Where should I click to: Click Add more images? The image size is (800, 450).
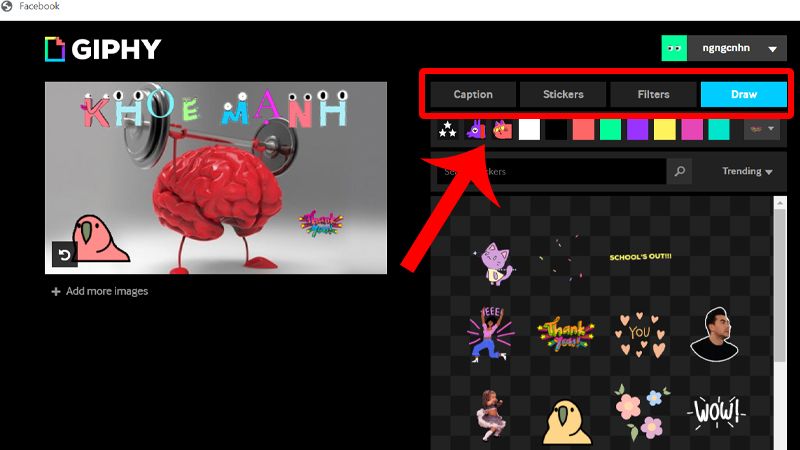pos(100,291)
